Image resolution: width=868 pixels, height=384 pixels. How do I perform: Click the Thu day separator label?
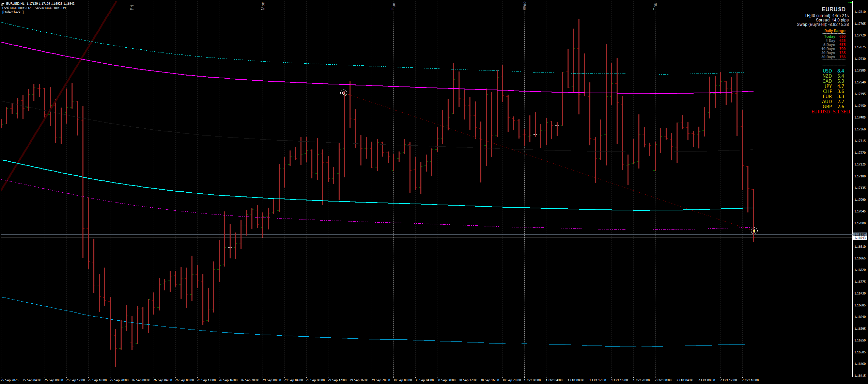655,6
